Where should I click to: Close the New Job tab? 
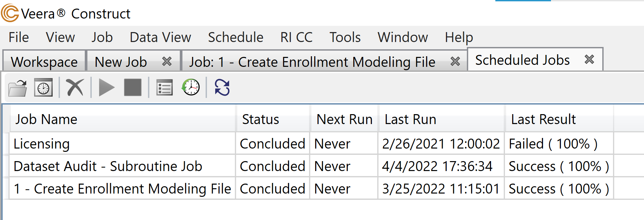coord(167,61)
